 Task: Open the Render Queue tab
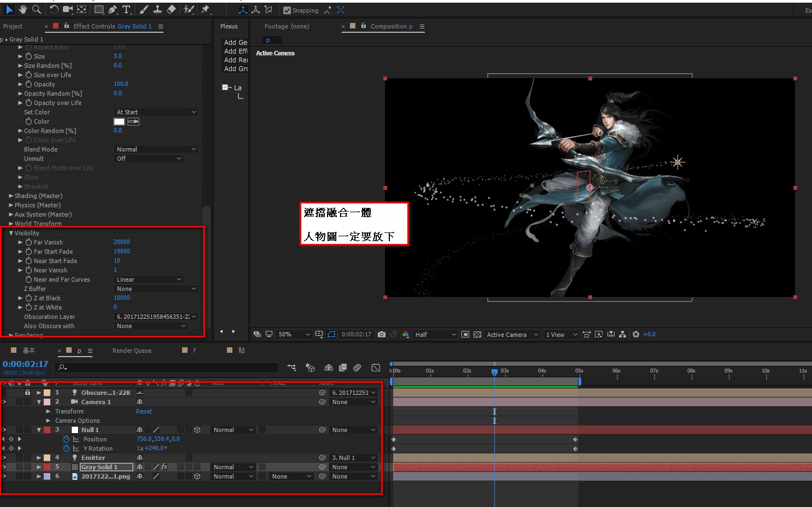pos(132,351)
